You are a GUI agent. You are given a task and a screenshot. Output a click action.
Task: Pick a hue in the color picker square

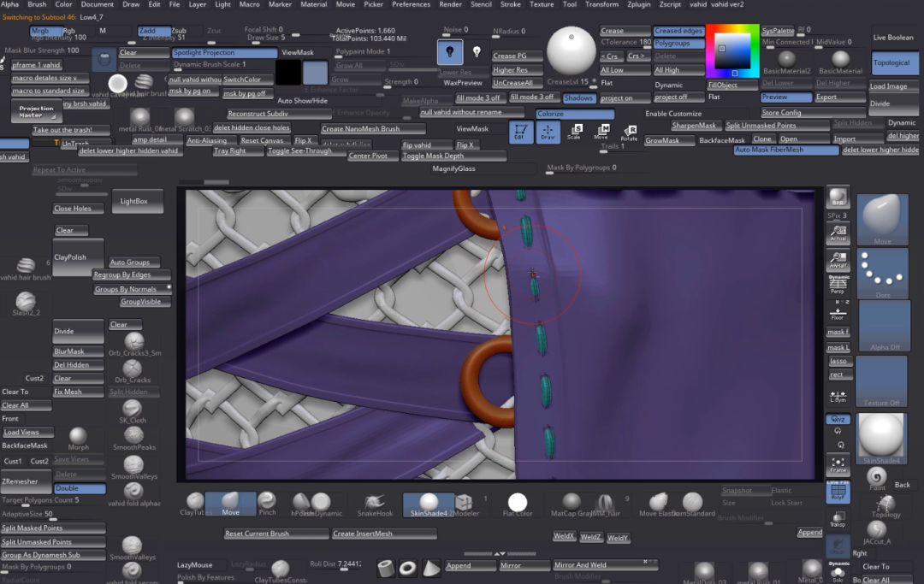[732, 52]
